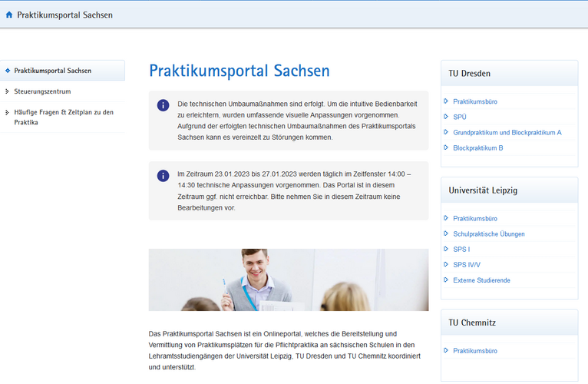
Task: Click the chevron beside Häufige Fragen & Zeitplan
Action: 7,112
